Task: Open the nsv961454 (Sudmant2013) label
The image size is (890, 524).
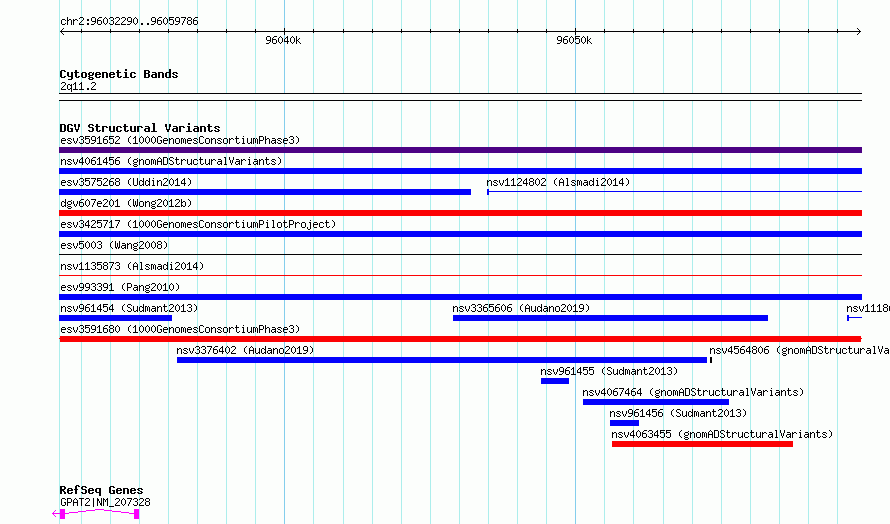Action: tap(129, 308)
